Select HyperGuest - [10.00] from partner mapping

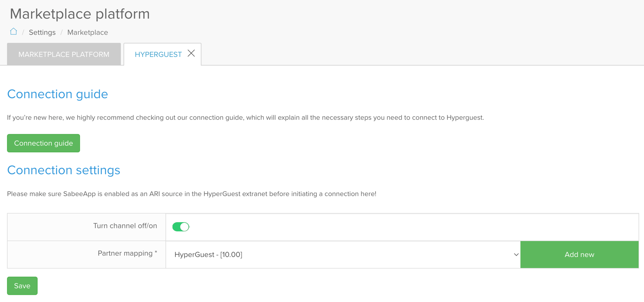(208, 255)
